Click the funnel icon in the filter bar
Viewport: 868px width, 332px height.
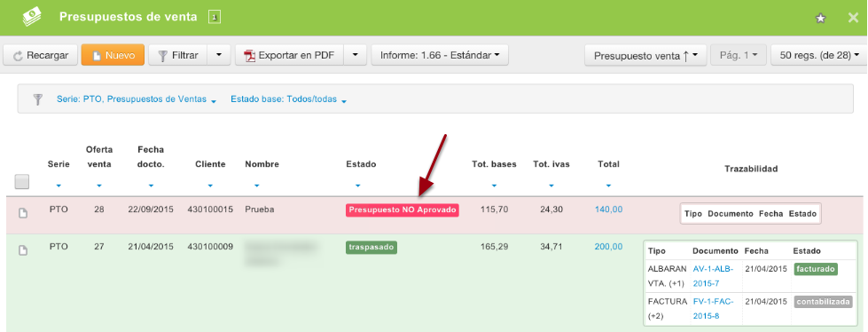[x=37, y=99]
